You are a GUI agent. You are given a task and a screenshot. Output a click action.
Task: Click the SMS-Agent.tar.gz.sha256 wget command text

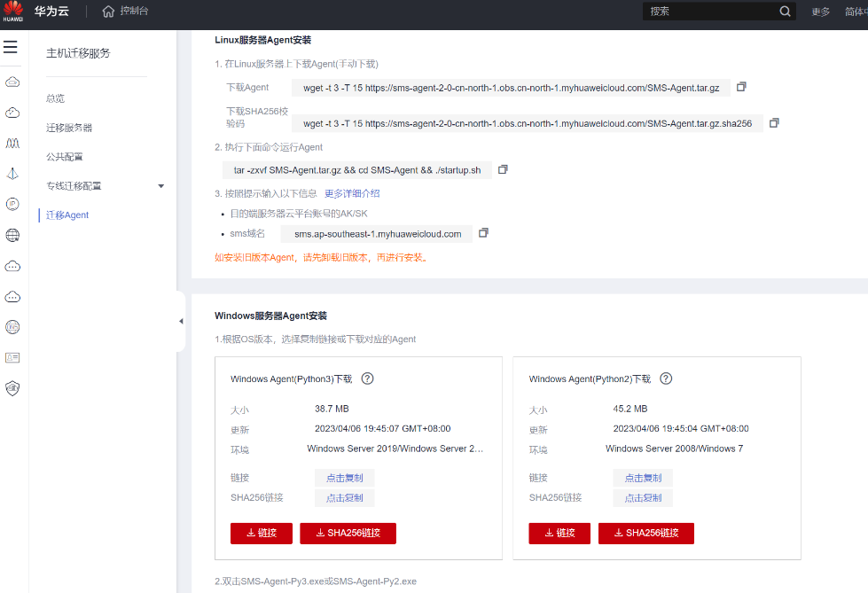click(x=528, y=123)
